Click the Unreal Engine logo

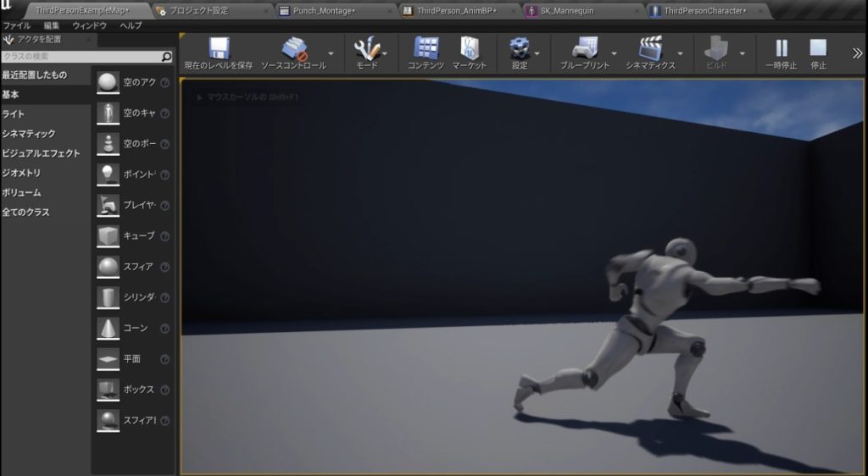(6, 6)
